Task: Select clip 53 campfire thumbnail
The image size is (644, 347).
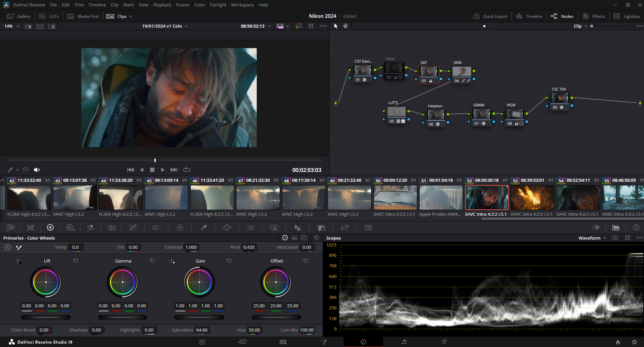Action: point(532,198)
